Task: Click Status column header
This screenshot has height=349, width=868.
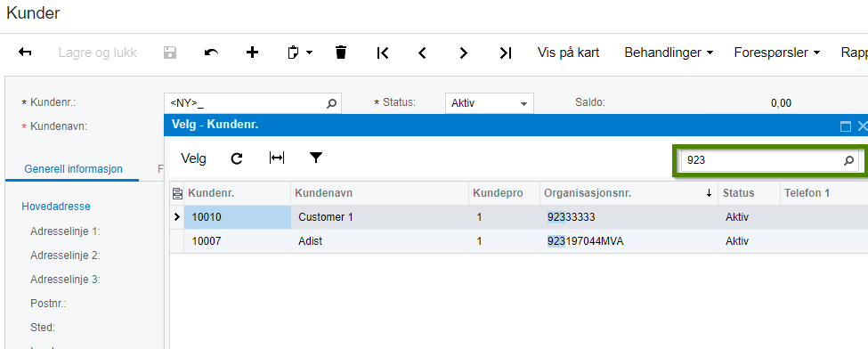Action: 748,193
